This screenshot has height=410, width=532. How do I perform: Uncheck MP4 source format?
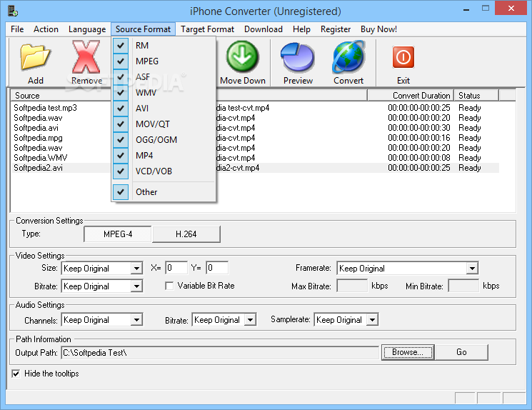coord(164,156)
